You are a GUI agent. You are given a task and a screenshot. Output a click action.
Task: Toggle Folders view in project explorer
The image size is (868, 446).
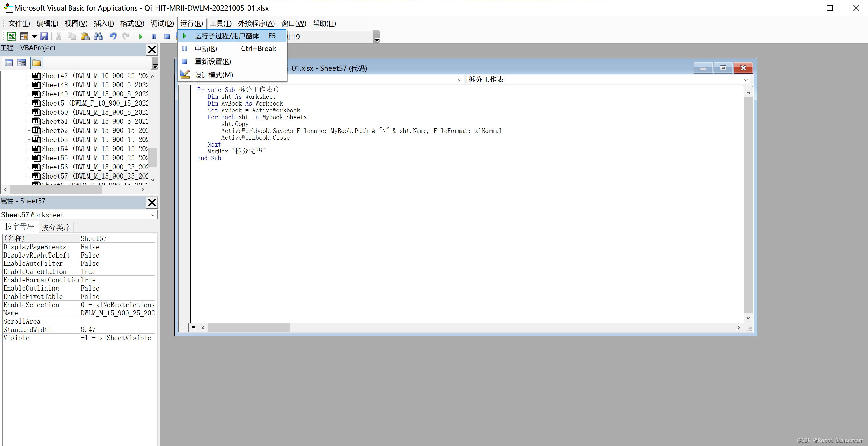tap(36, 63)
